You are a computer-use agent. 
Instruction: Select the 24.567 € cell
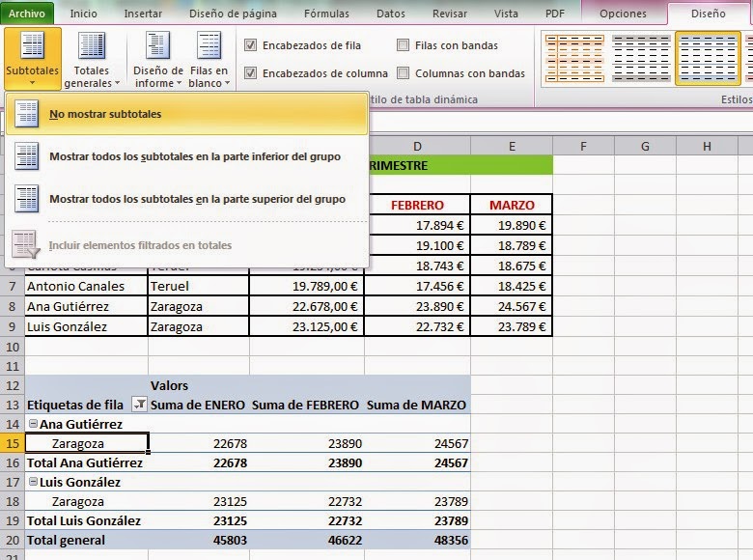click(x=512, y=306)
